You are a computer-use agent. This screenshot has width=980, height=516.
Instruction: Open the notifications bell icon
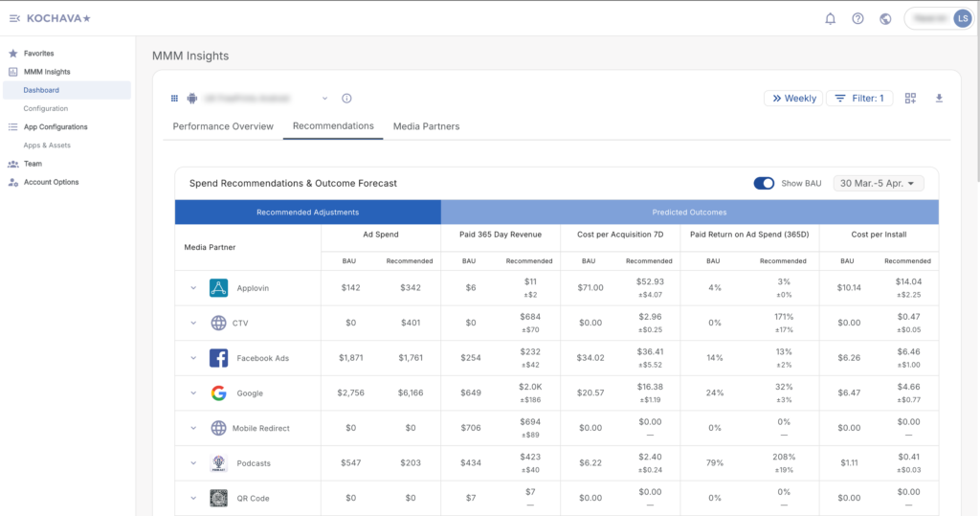click(830, 18)
